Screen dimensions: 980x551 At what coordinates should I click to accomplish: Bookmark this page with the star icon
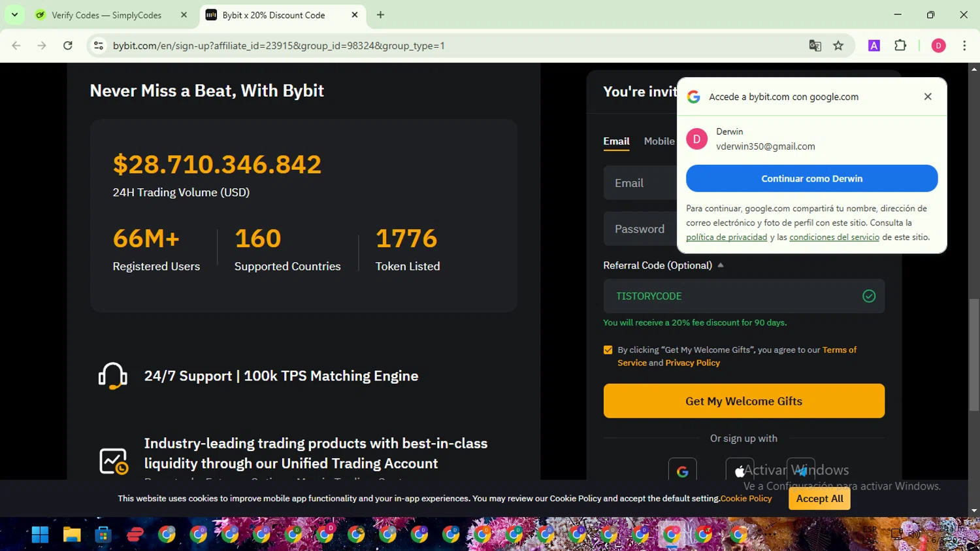pos(838,46)
